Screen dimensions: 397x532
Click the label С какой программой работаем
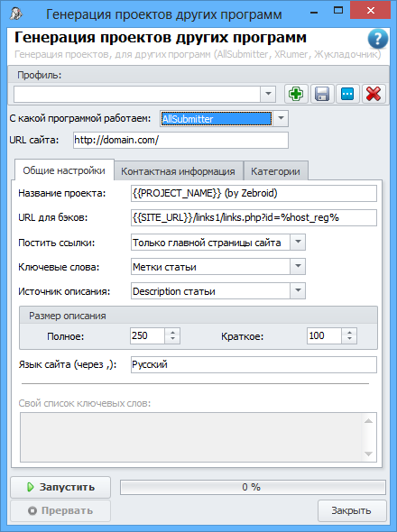[x=80, y=118]
